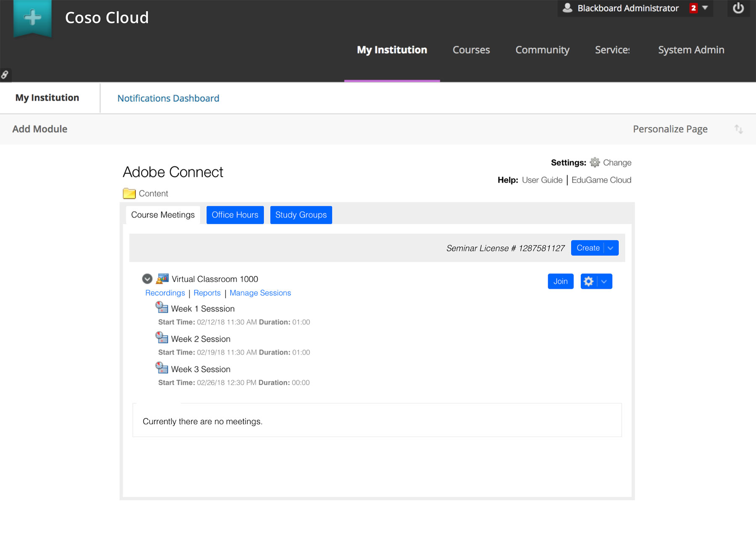Click the Join button
The image size is (756, 559).
[x=561, y=281]
